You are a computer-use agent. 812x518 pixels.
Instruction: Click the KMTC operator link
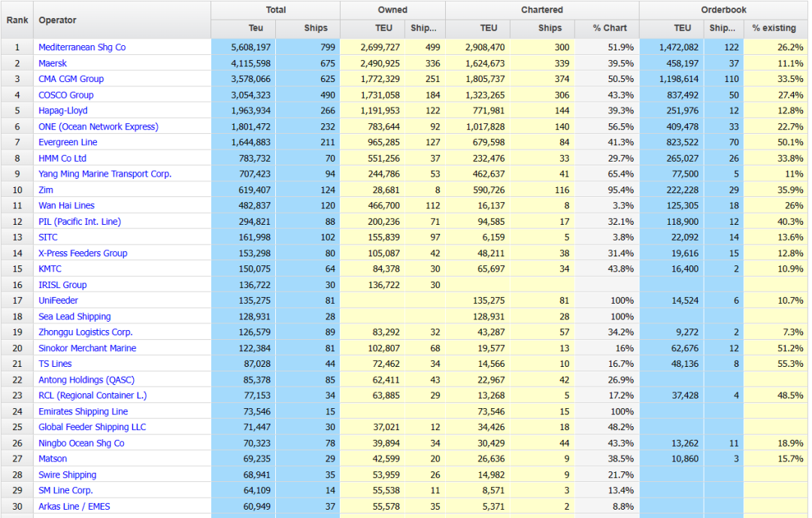50,268
